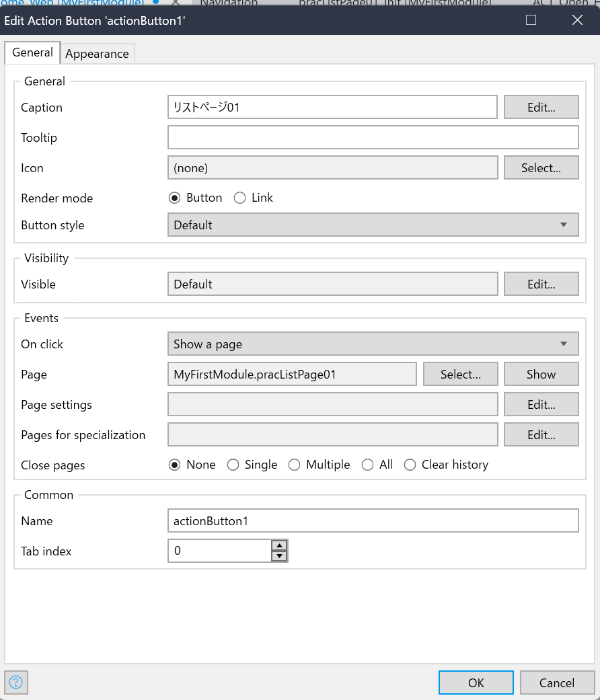The image size is (600, 700).
Task: Click Select button for Icon
Action: coord(541,168)
